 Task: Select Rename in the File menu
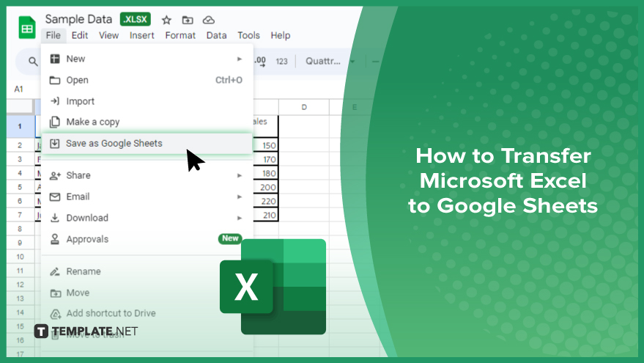(x=147, y=271)
